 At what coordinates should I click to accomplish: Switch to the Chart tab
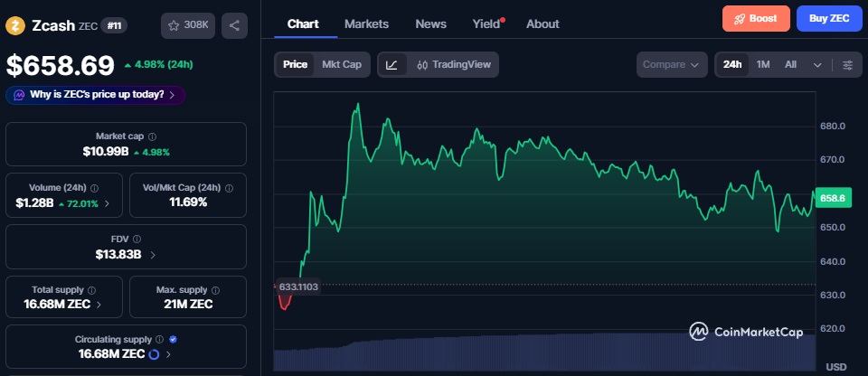tap(303, 23)
